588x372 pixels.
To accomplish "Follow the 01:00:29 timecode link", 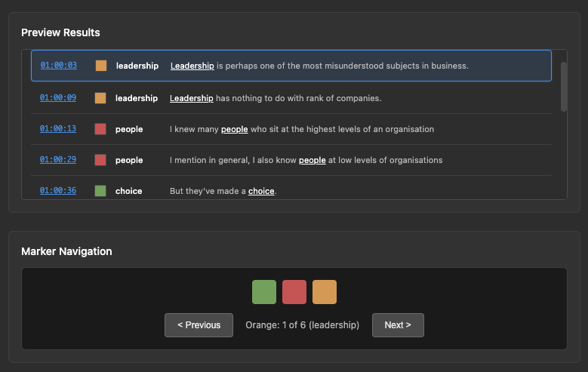I will [x=58, y=160].
